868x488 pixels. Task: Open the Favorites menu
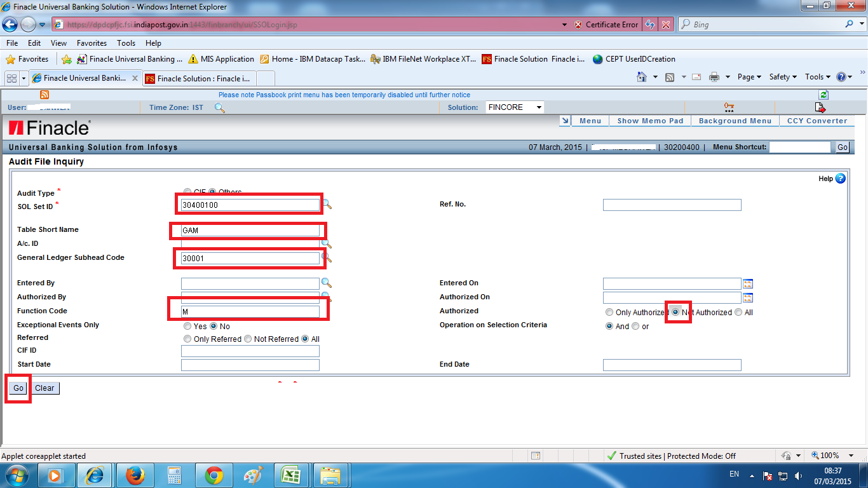92,43
